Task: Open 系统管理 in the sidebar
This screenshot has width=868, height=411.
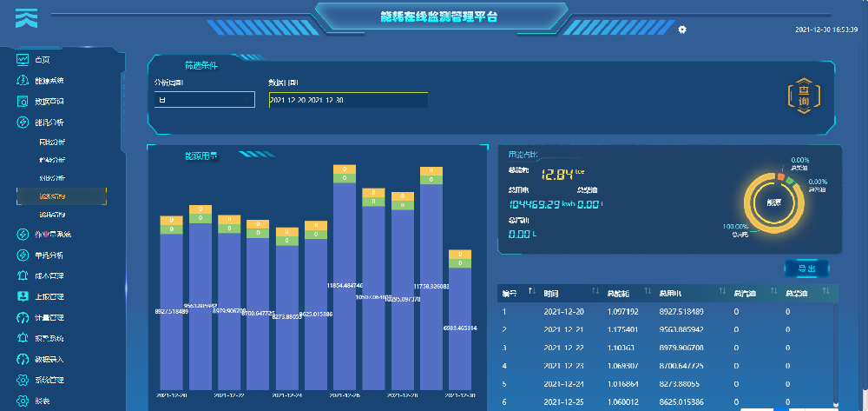Action: point(49,380)
